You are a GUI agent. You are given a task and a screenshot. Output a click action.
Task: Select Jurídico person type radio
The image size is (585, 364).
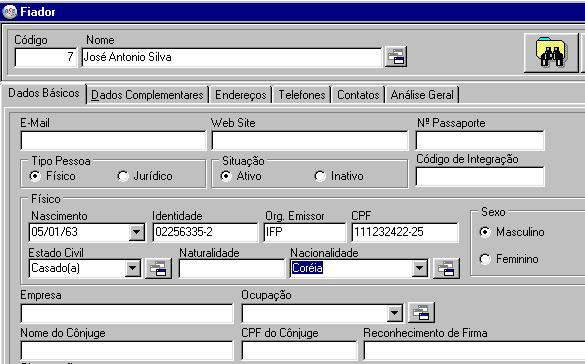pos(123,176)
